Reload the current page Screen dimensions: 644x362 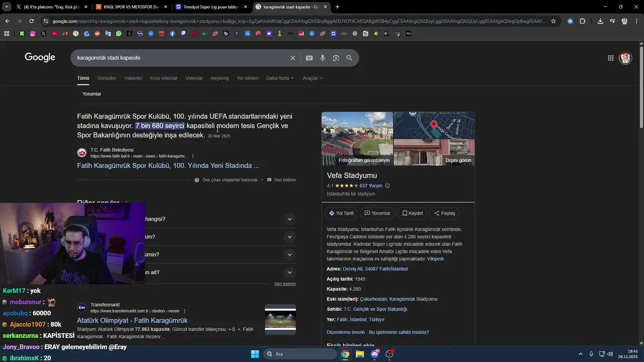[31, 21]
